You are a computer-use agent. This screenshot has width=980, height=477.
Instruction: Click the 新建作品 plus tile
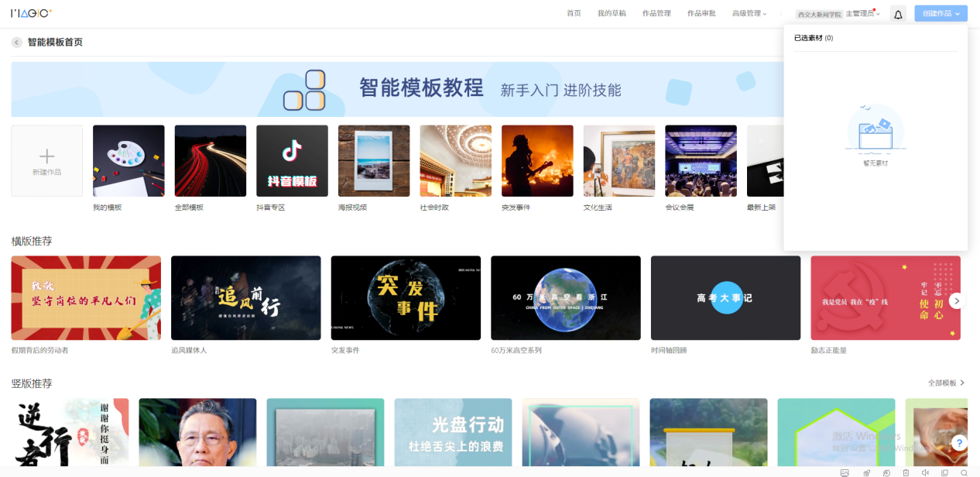pos(46,160)
